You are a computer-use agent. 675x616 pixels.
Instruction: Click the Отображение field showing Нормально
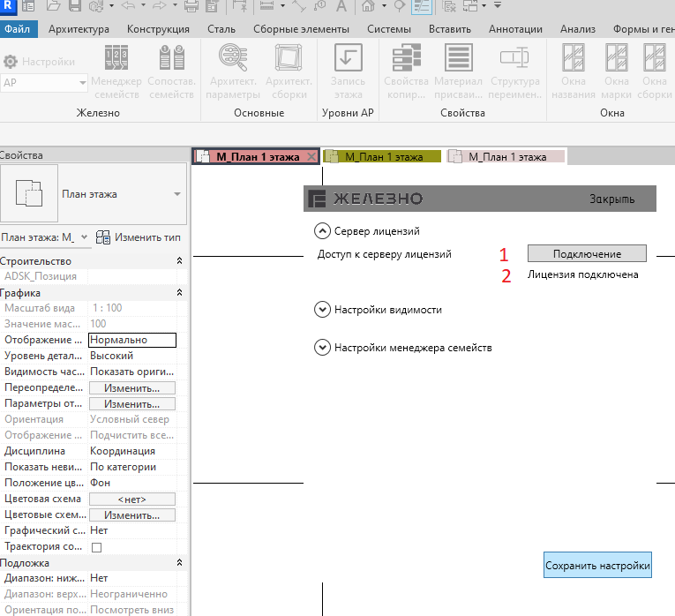[x=131, y=340]
